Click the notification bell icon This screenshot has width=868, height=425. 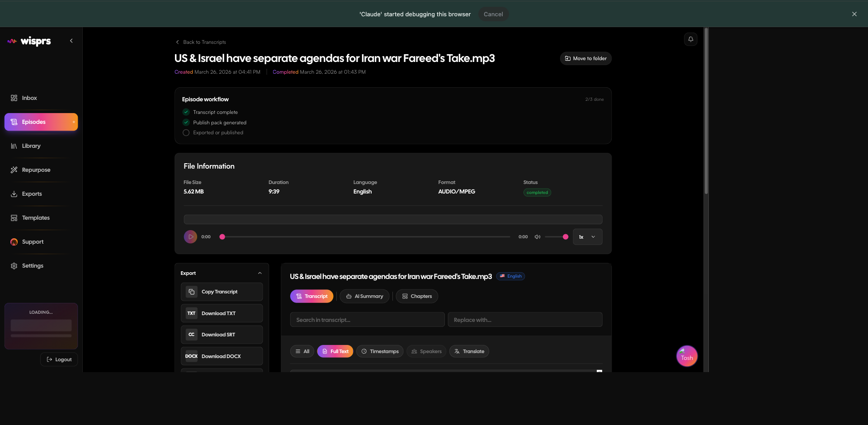coord(690,39)
